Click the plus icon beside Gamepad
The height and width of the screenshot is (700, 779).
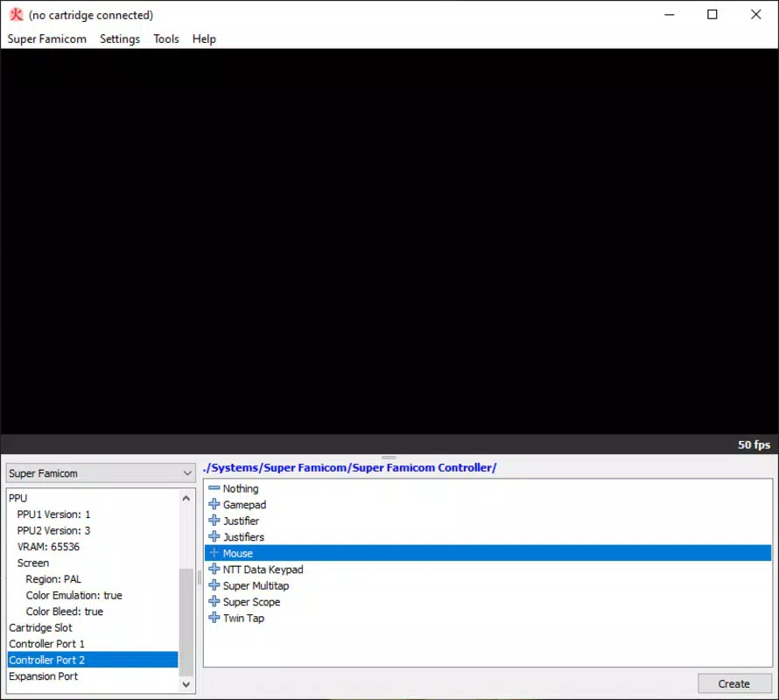[x=214, y=504]
